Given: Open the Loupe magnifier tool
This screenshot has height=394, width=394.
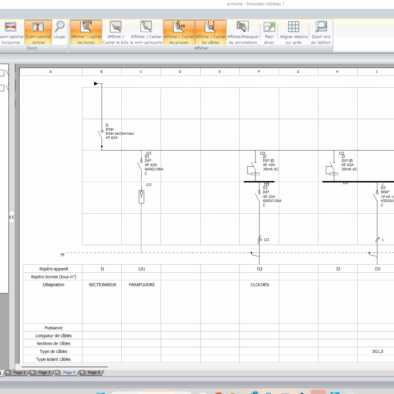Looking at the screenshot, I should click(59, 30).
